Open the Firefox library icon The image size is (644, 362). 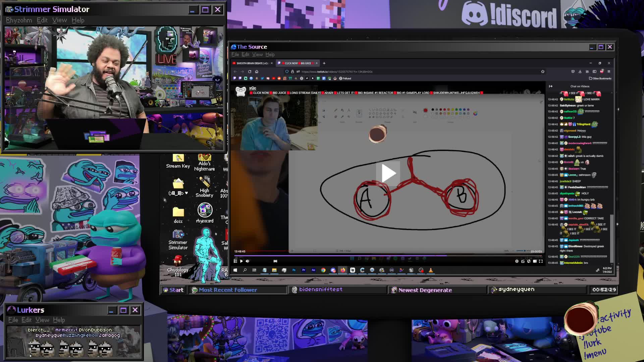[x=587, y=71]
